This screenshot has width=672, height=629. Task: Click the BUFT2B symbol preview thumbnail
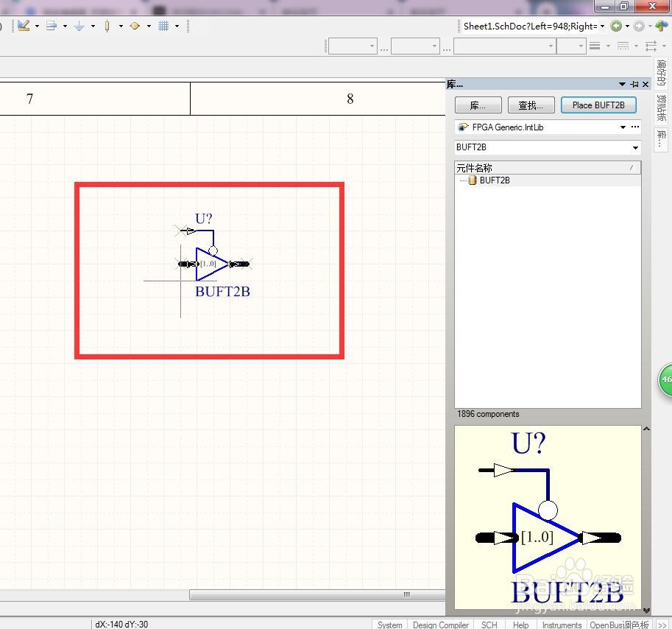point(548,518)
